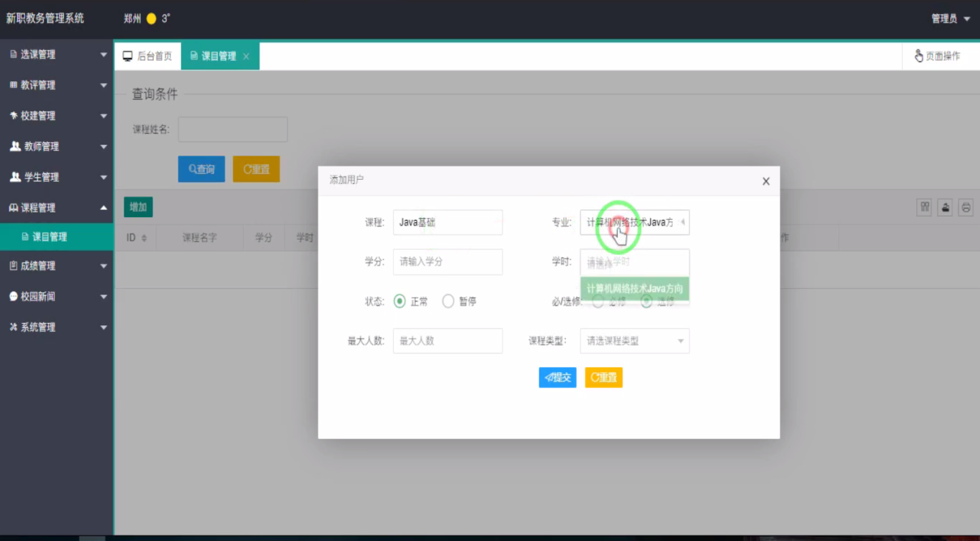
Task: Expand the 教评管理 sidebar menu
Action: (x=57, y=85)
